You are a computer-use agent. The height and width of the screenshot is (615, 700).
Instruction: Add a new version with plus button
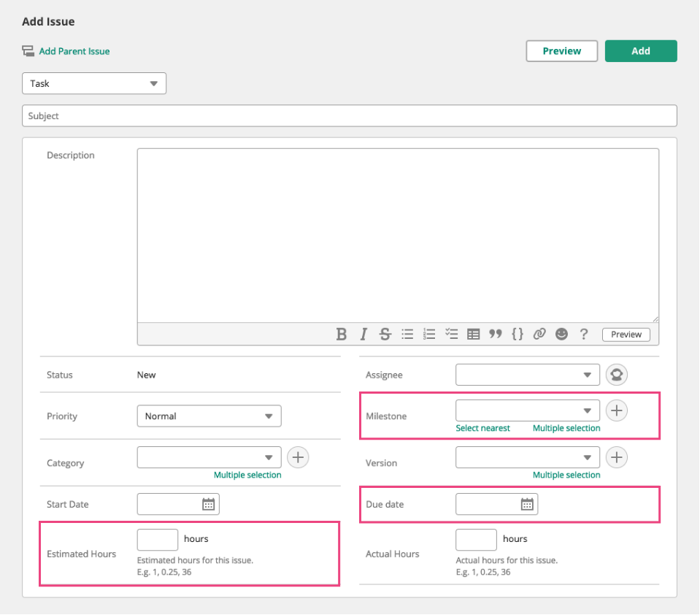click(617, 457)
